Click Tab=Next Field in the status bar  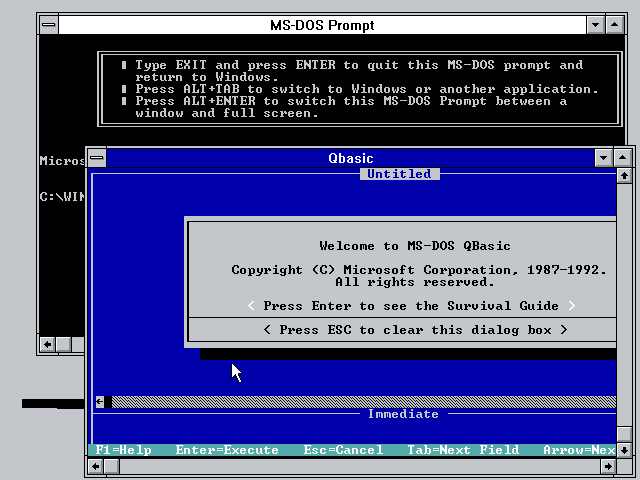pyautogui.click(x=463, y=450)
